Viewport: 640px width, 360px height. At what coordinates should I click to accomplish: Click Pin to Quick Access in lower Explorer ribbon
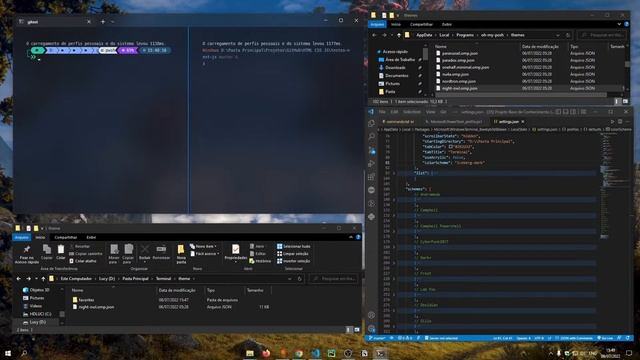[27, 255]
